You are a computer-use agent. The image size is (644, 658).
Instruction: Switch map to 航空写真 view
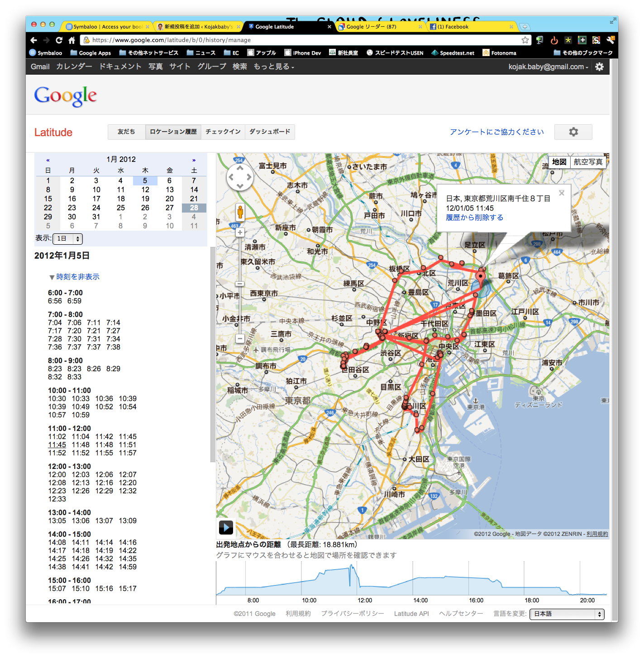pyautogui.click(x=588, y=162)
